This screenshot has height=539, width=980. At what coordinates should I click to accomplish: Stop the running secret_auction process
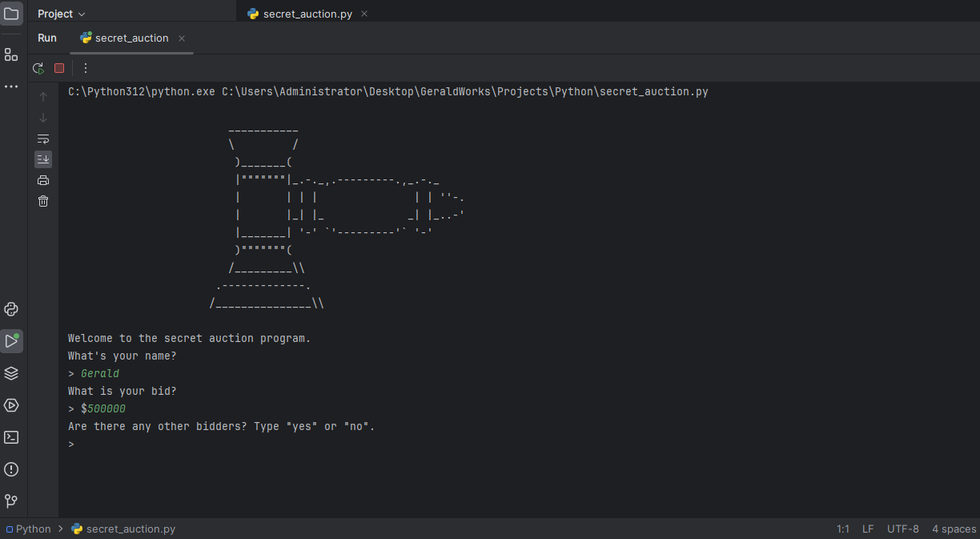click(x=59, y=68)
